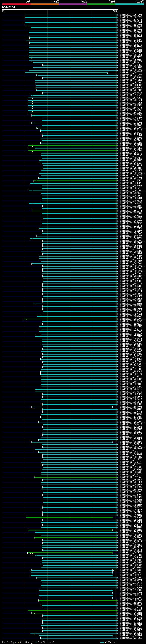The height and width of the screenshot is (644, 146).
Task: Select label UniRef100_Q0J0H4
Action: click(x=131, y=50)
